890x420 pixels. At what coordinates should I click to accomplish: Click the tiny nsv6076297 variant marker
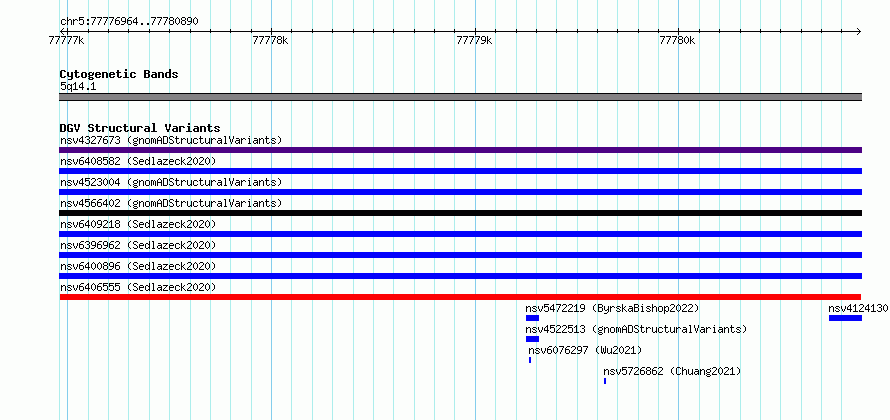pos(530,360)
